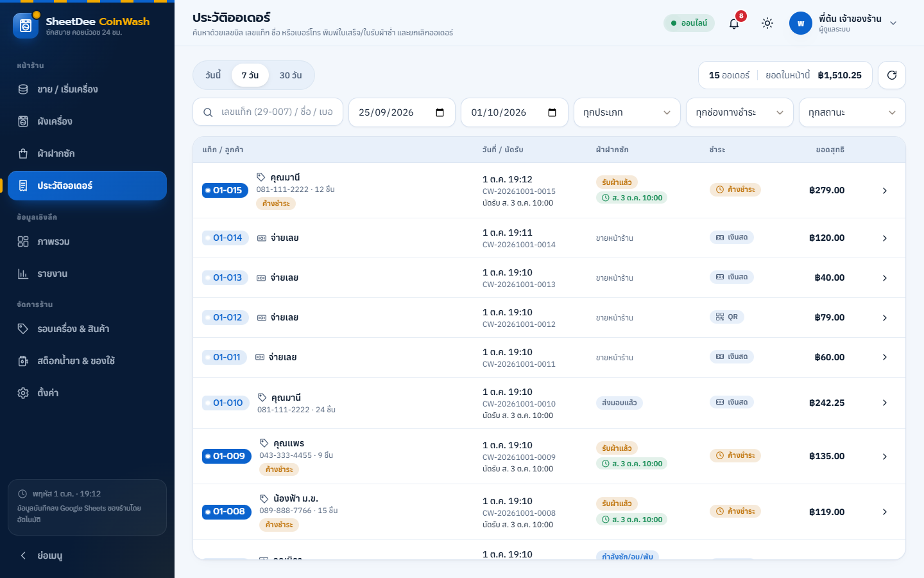Click the tag icon next to คุณแพร
Image resolution: width=924 pixels, height=578 pixels.
pyautogui.click(x=264, y=443)
